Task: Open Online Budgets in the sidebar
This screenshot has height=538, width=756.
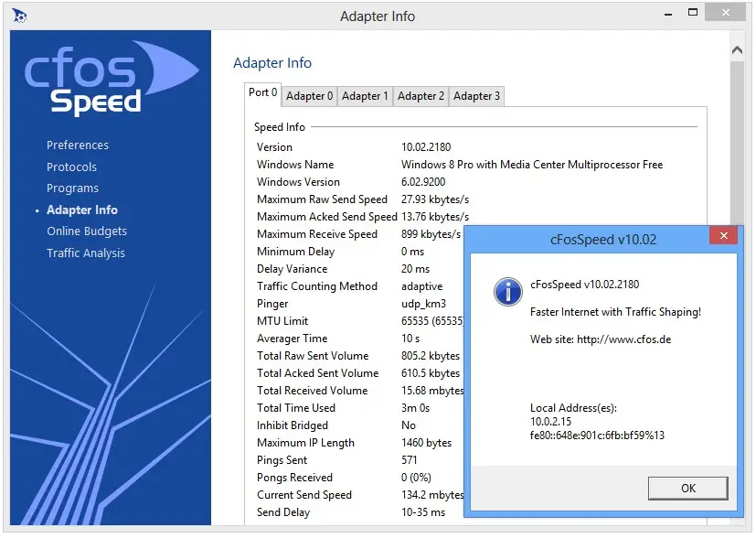Action: click(87, 231)
